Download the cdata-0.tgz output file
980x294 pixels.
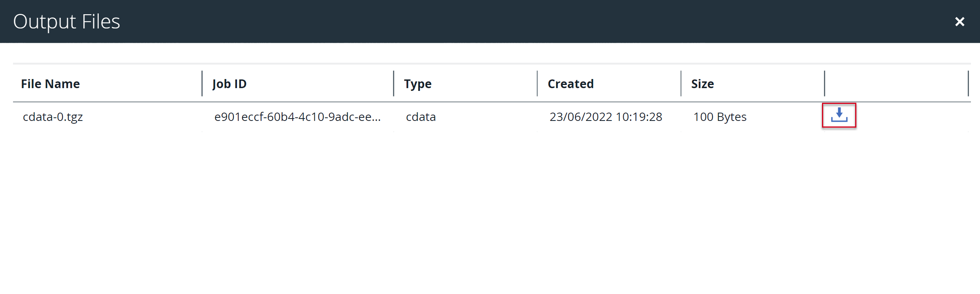(839, 115)
